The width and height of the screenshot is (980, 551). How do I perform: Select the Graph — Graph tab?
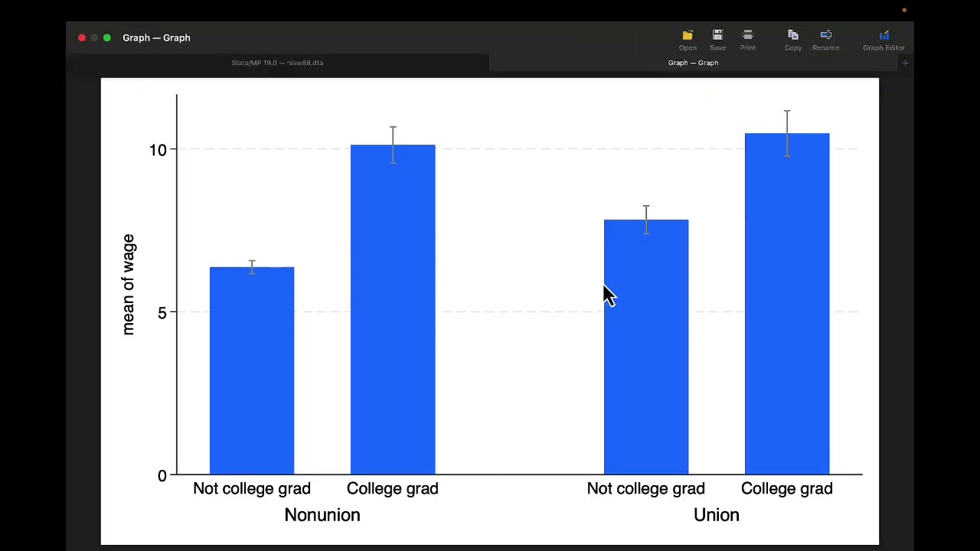[693, 63]
